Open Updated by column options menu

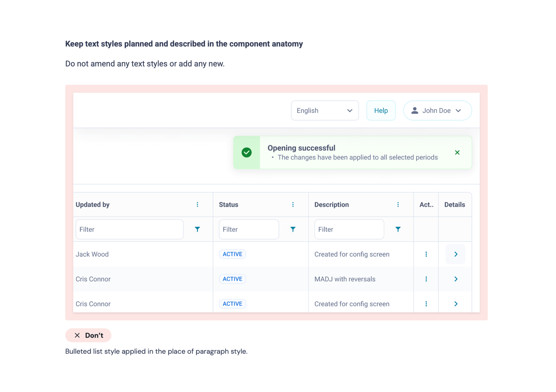(x=197, y=205)
